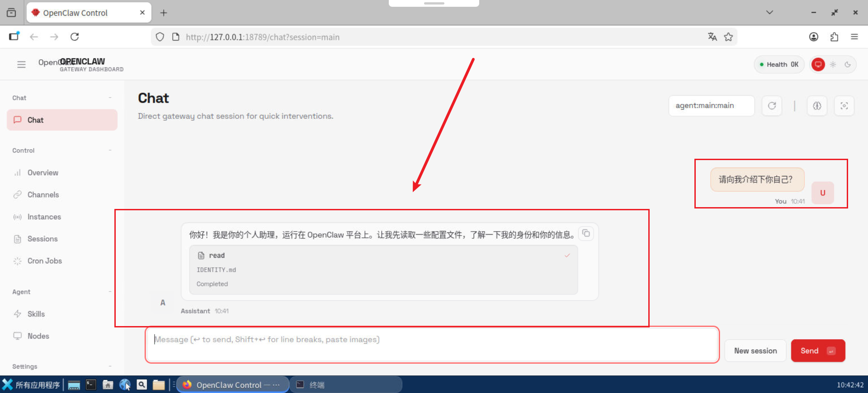868x393 pixels.
Task: Click the Health OK status pill
Action: [779, 65]
